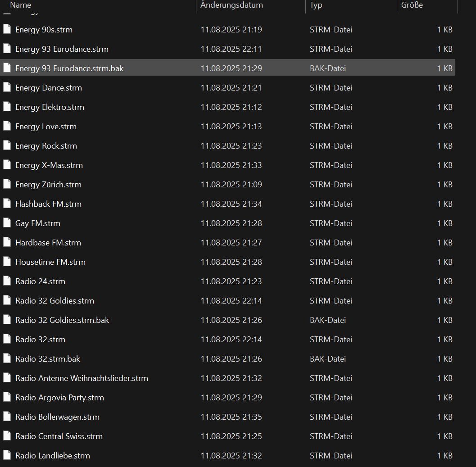Viewport: 476px width, 467px height.
Task: Sort by the Name column header
Action: 21,5
